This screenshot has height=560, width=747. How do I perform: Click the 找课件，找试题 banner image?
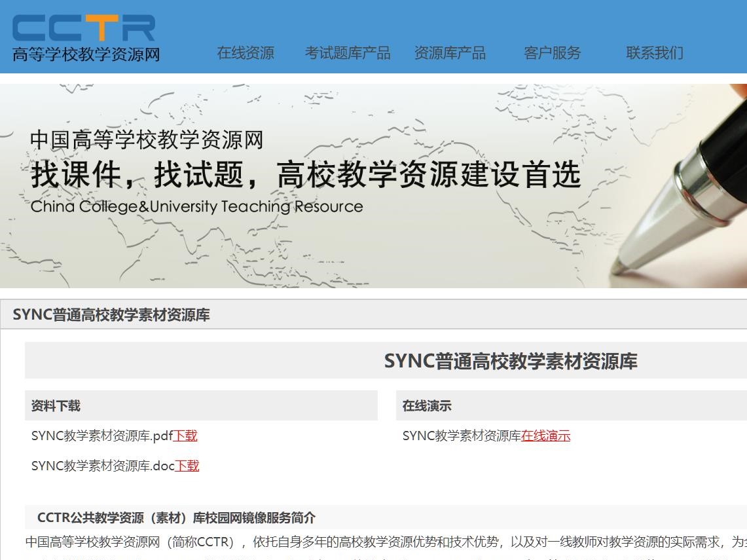tap(373, 186)
